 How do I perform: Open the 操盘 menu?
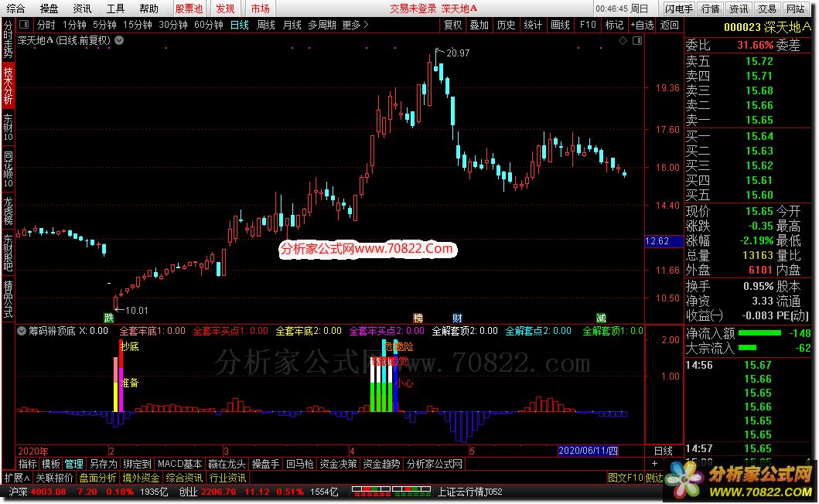pyautogui.click(x=49, y=9)
